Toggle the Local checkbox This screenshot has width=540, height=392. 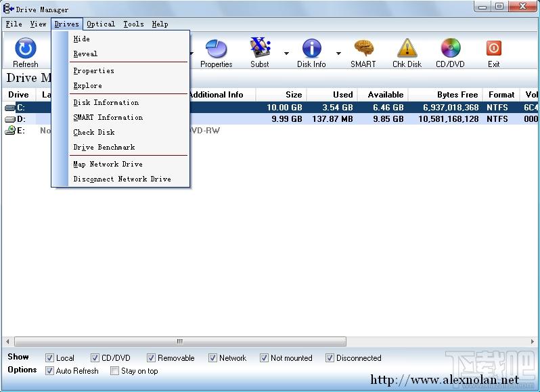pyautogui.click(x=49, y=358)
